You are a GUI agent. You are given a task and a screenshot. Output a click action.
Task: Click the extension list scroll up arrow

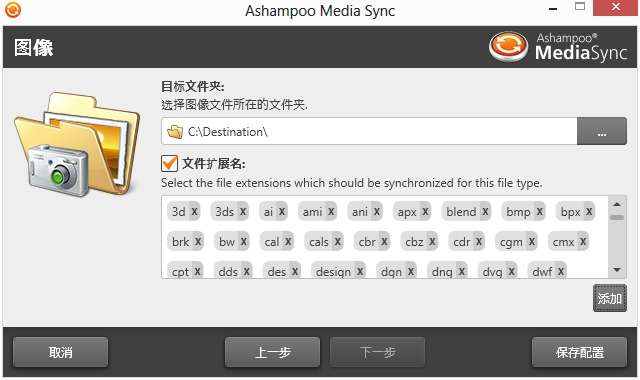(x=617, y=204)
